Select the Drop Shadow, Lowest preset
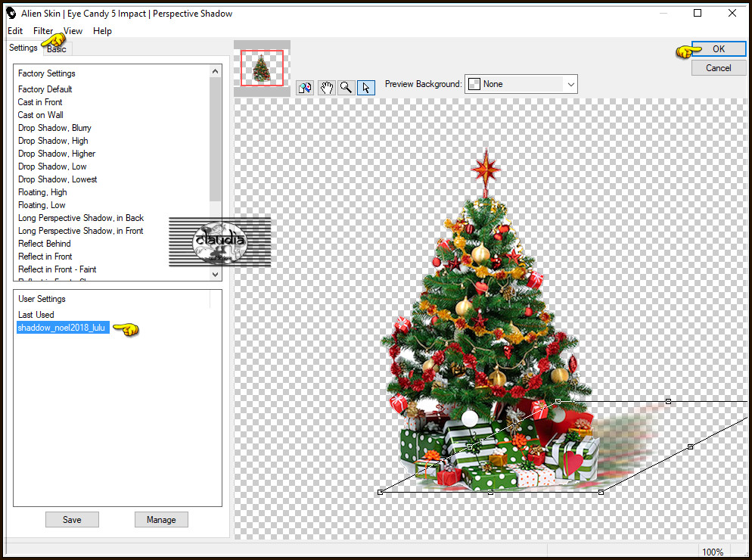752x560 pixels. pos(57,179)
